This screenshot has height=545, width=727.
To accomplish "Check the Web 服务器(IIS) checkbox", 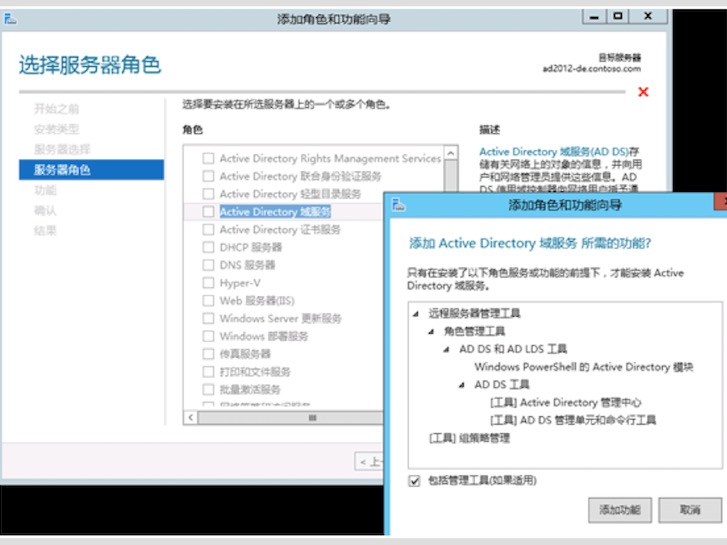I will point(208,301).
